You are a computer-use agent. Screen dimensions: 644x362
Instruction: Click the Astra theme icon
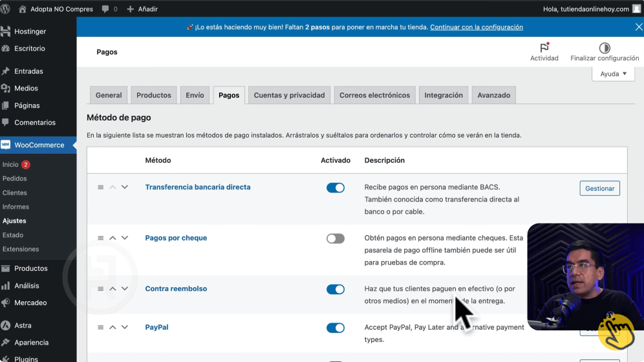[x=6, y=325]
